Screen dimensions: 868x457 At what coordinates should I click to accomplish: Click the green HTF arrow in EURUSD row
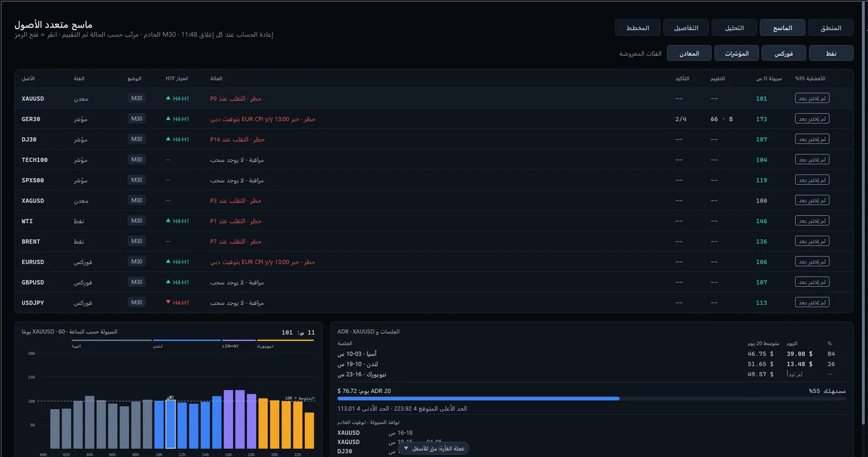168,261
